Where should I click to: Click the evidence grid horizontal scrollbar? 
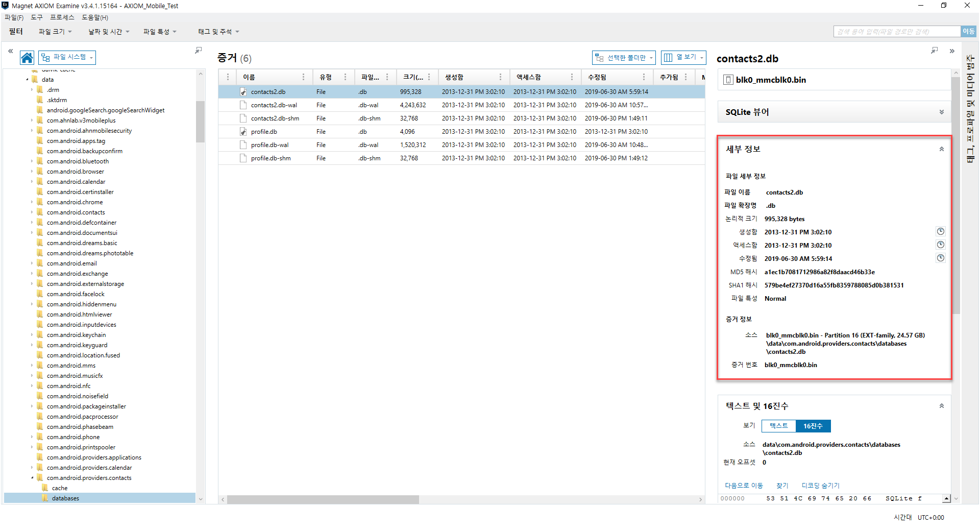point(323,499)
